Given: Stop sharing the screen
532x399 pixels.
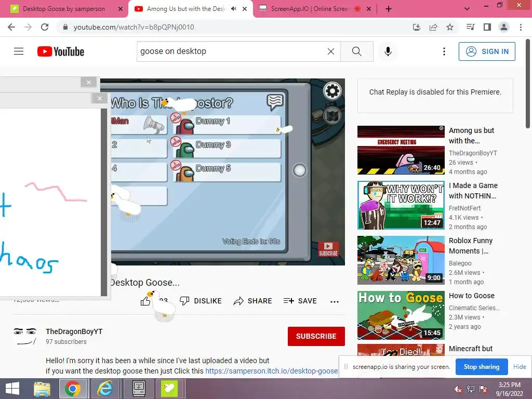Looking at the screenshot, I should tap(482, 367).
